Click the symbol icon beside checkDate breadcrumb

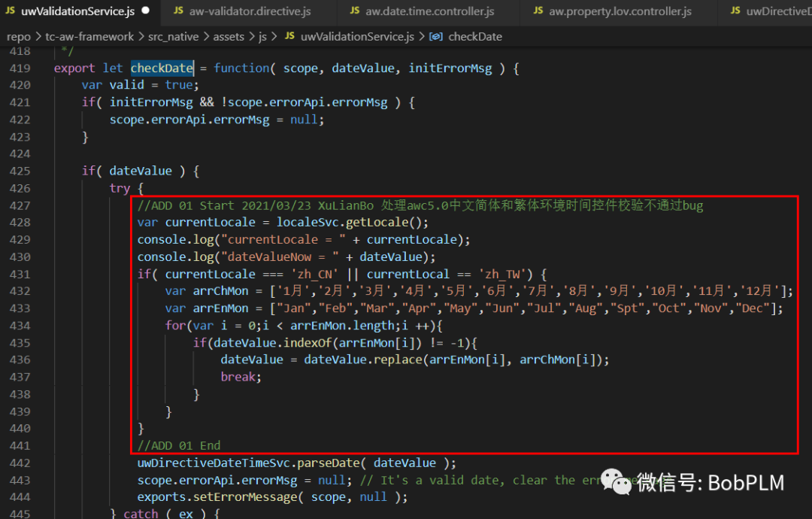438,36
